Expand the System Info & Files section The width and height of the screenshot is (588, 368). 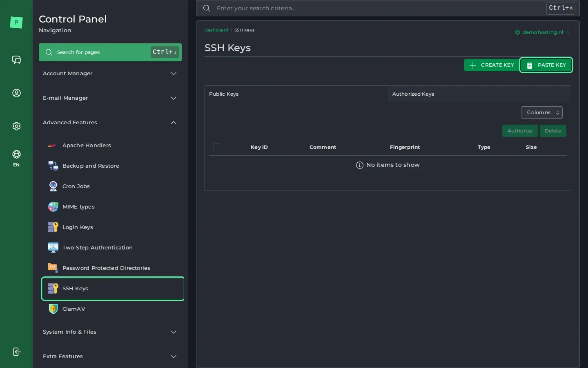110,332
